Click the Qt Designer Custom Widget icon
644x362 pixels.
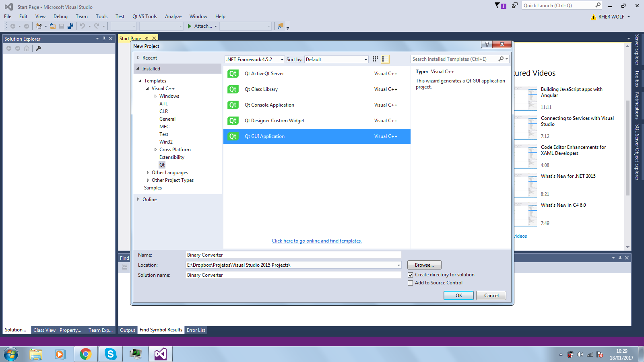[233, 121]
